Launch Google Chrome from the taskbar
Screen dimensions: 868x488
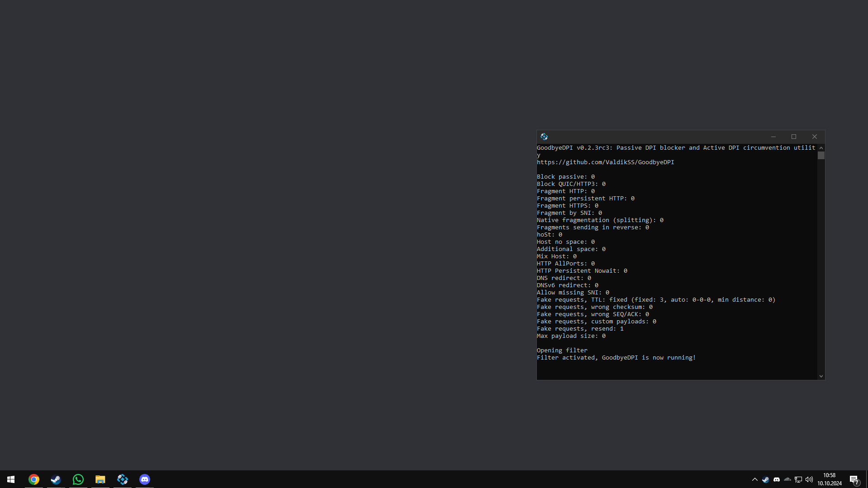tap(34, 479)
